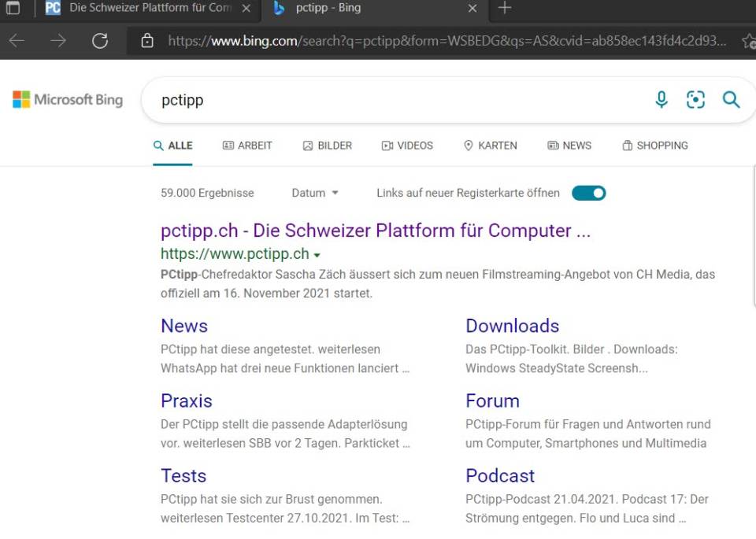This screenshot has width=756, height=539.
Task: Click the Das PCtipp-Toolkit description text
Action: tap(572, 359)
